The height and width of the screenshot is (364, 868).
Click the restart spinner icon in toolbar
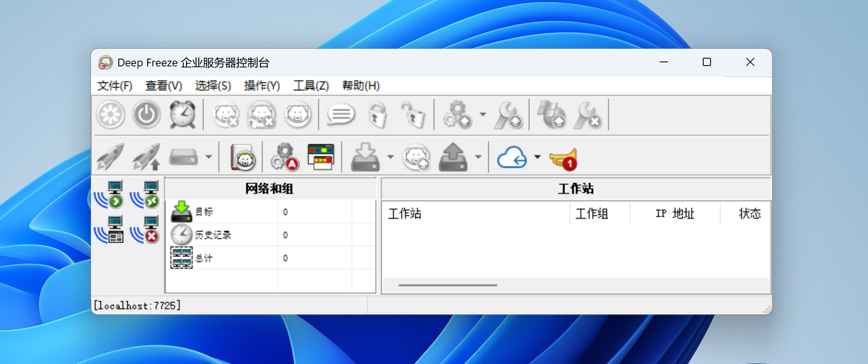[110, 114]
